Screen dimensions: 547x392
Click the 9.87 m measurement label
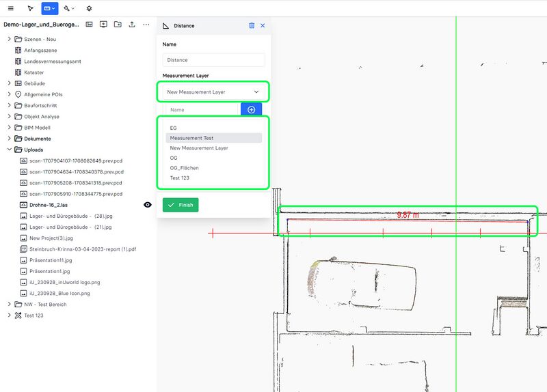(408, 215)
